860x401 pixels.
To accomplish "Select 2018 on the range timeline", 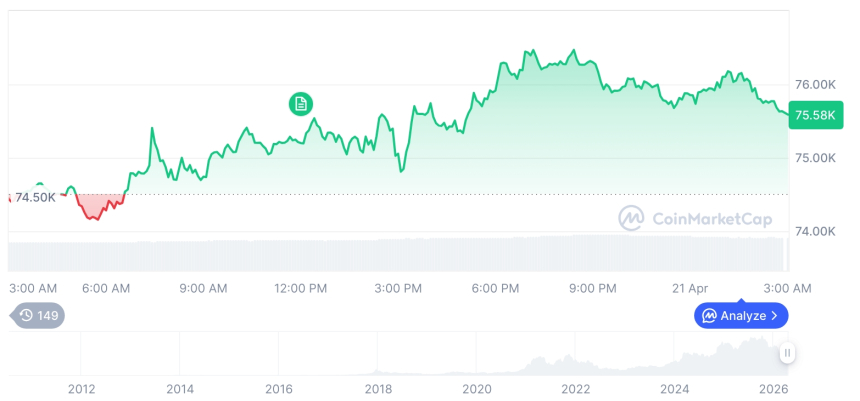I will click(x=378, y=389).
